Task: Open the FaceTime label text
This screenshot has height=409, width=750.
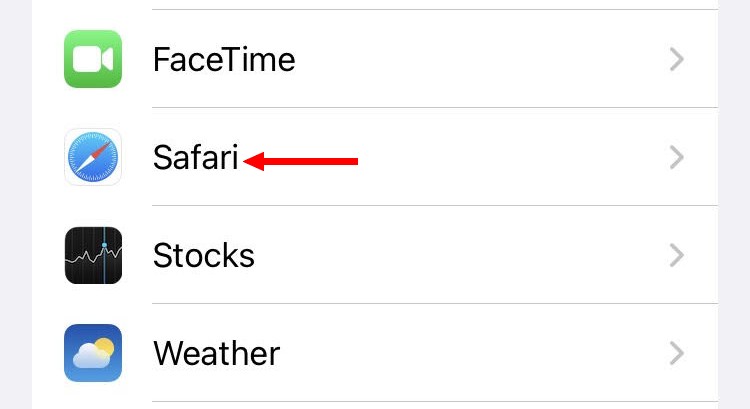Action: (224, 59)
